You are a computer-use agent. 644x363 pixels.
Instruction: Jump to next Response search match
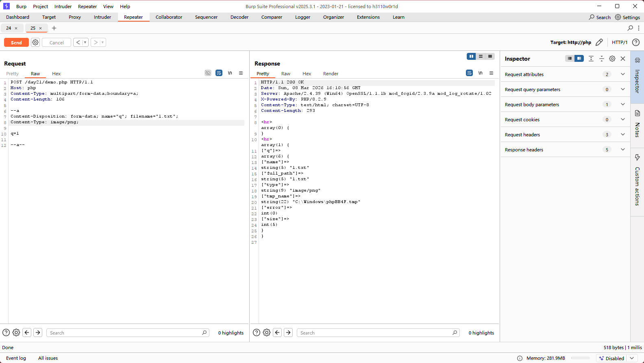pos(288,332)
